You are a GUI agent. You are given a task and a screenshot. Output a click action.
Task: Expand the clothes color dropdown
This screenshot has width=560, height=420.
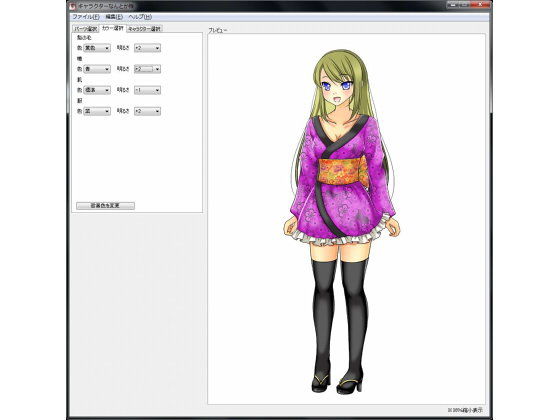point(97,111)
